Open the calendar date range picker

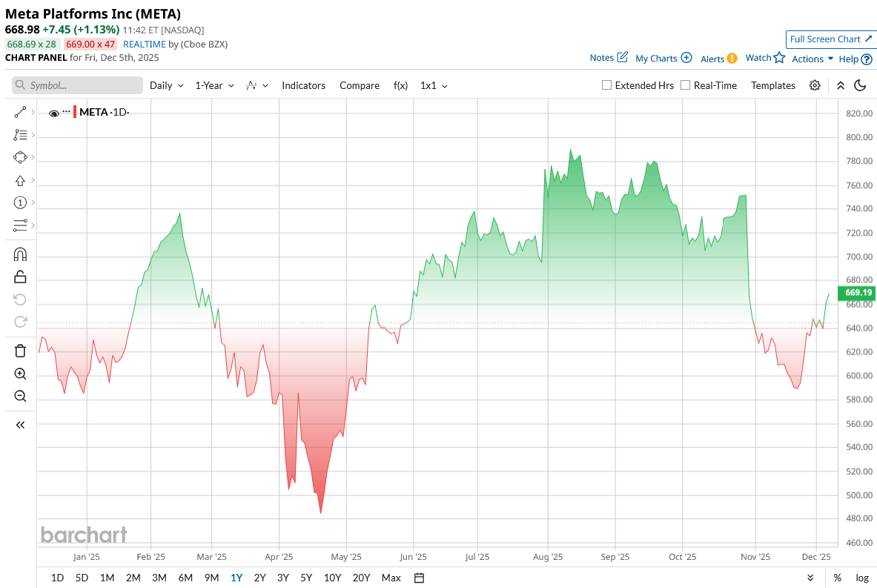point(419,578)
